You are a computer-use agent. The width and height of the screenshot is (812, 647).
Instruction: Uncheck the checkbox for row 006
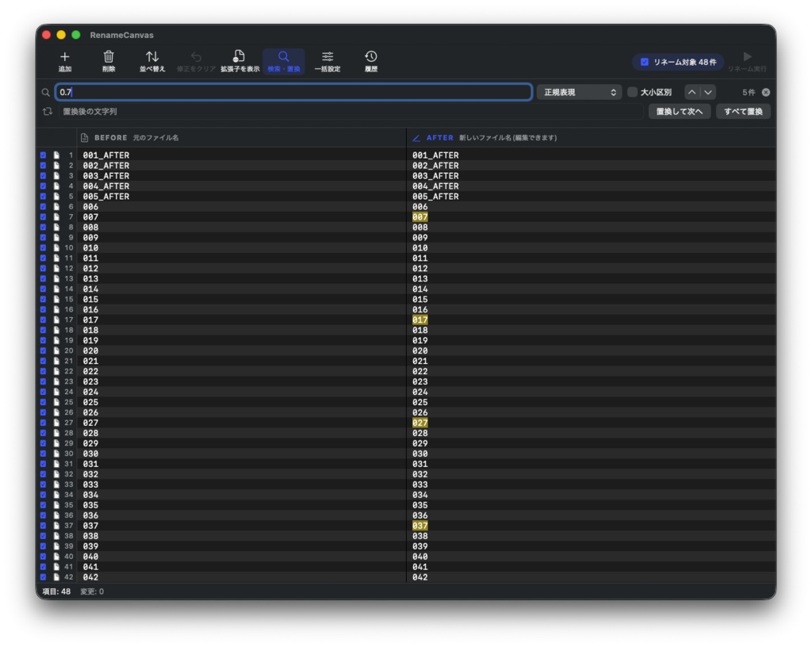(x=43, y=206)
